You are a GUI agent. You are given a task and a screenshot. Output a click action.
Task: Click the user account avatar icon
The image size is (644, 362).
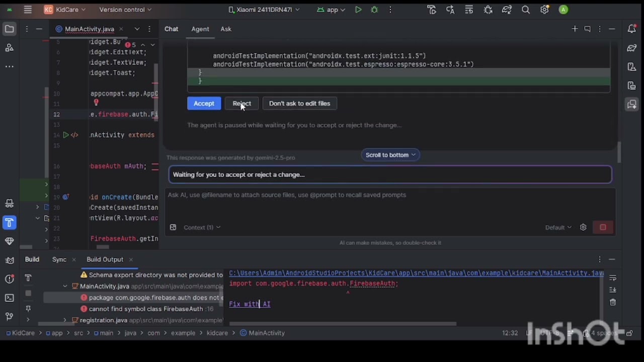(x=563, y=10)
